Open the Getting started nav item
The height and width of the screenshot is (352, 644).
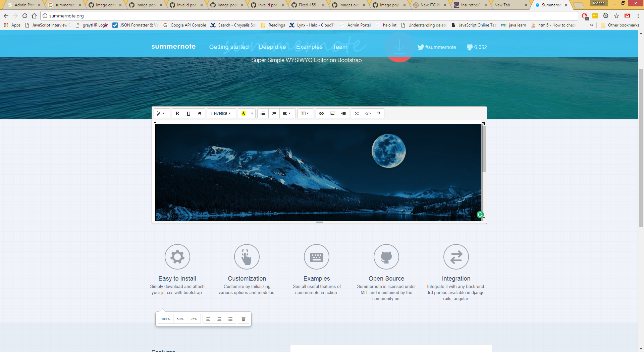point(229,47)
